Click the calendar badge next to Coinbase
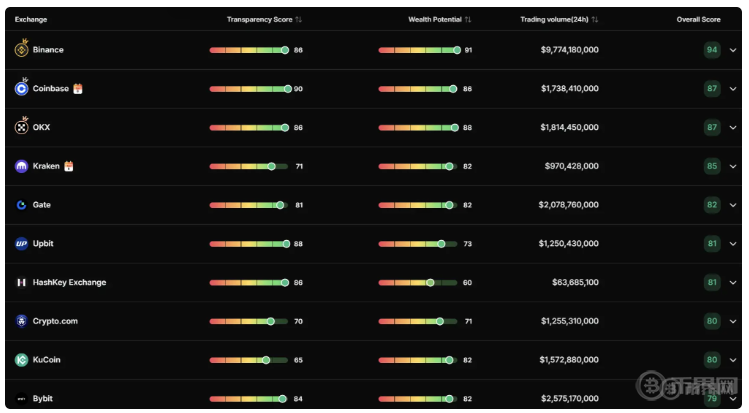 click(78, 88)
